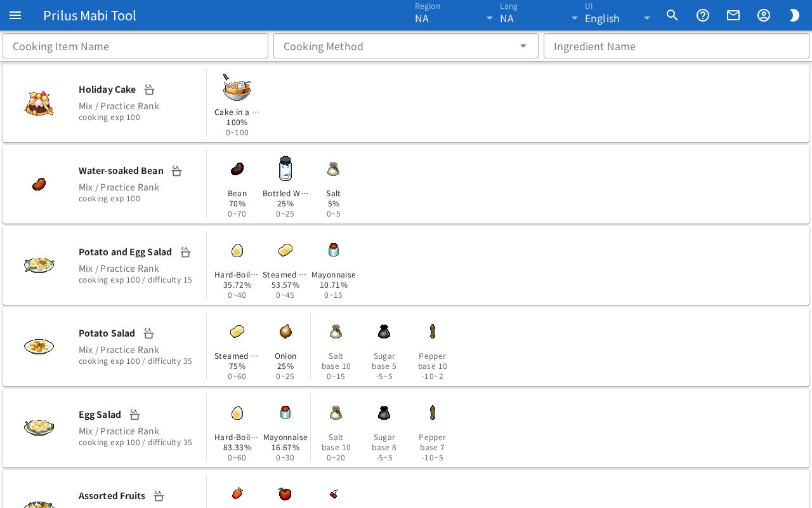Image resolution: width=812 pixels, height=508 pixels.
Task: Expand the Cooking Method dropdown
Action: tap(406, 46)
